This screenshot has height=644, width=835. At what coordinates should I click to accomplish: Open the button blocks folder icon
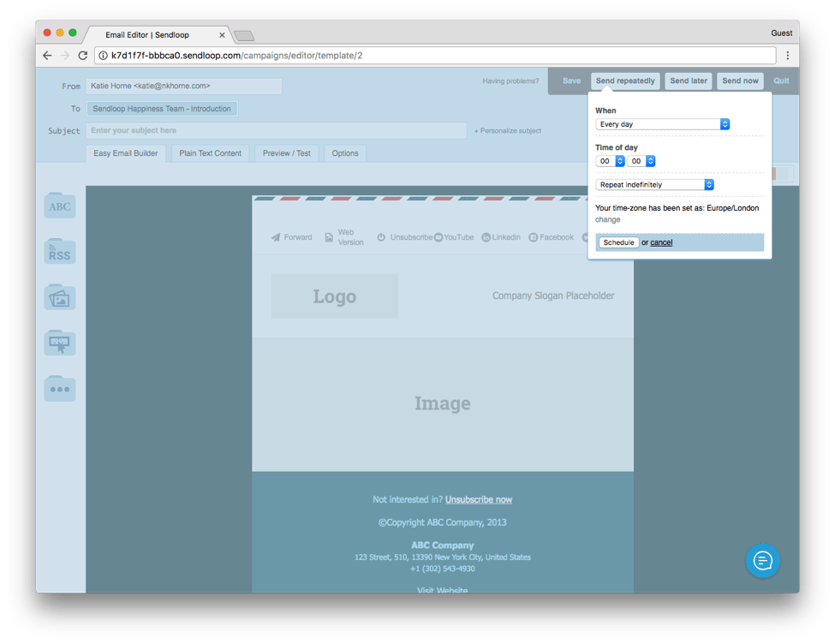(x=60, y=343)
